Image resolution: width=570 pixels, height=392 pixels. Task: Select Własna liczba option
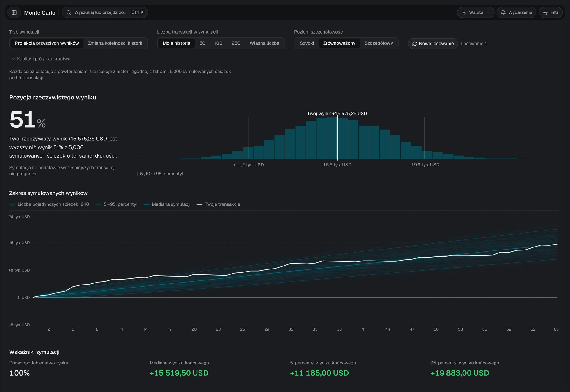pos(264,43)
